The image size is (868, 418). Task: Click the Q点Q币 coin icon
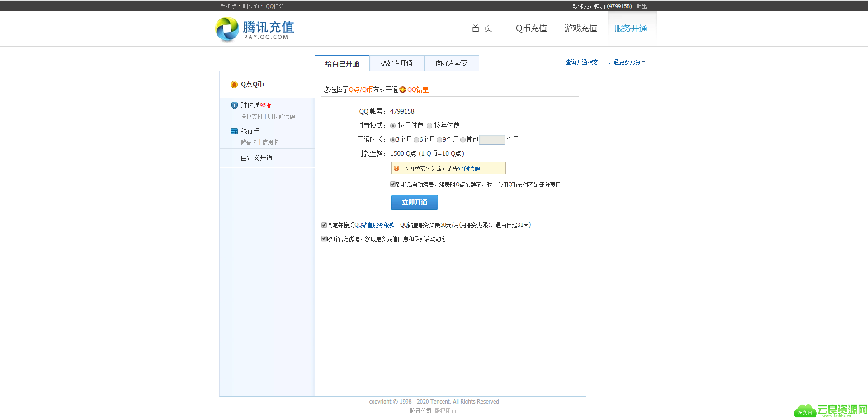[234, 85]
